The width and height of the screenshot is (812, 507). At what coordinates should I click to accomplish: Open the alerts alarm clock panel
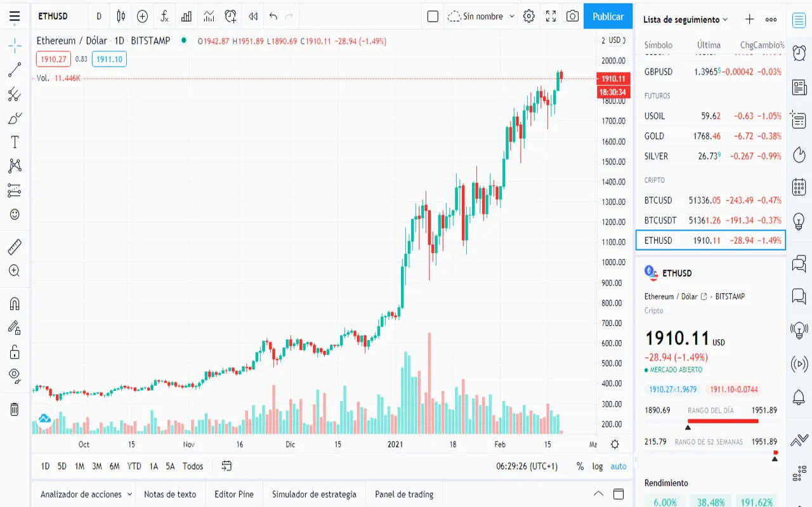[799, 53]
